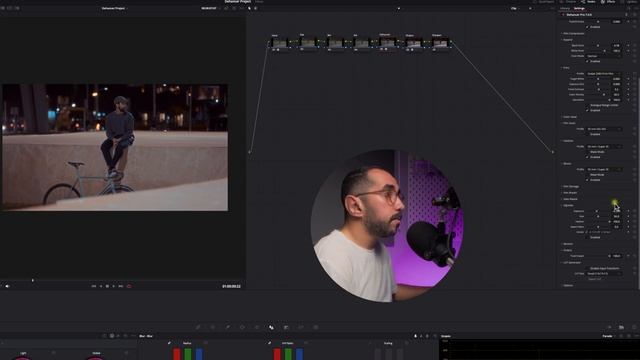Expand the Film Damage section
Viewport: 640px width, 360px height.
(x=570, y=187)
